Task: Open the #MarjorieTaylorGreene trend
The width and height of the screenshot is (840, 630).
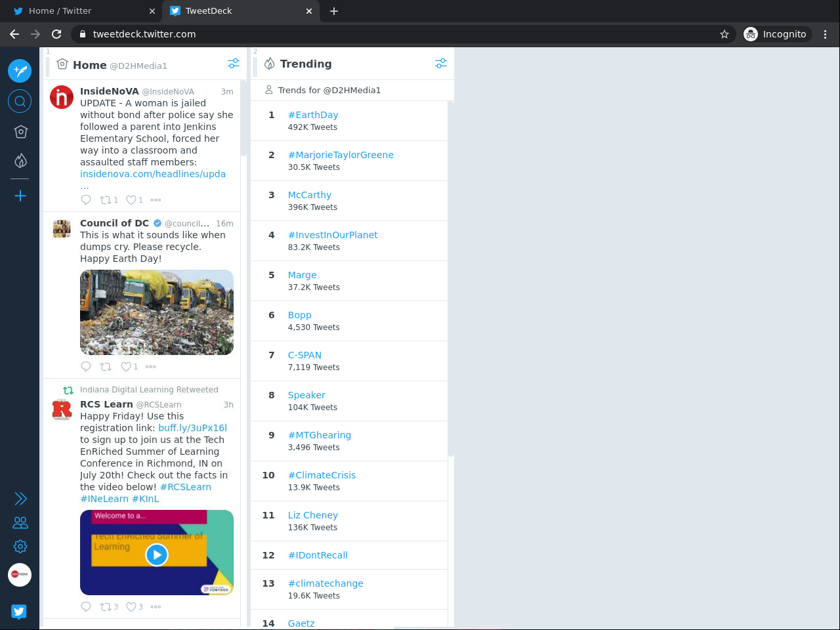Action: [x=341, y=155]
